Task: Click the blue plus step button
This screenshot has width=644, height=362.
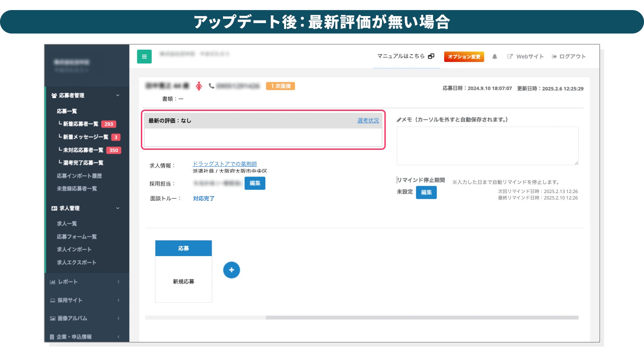Action: click(x=231, y=270)
